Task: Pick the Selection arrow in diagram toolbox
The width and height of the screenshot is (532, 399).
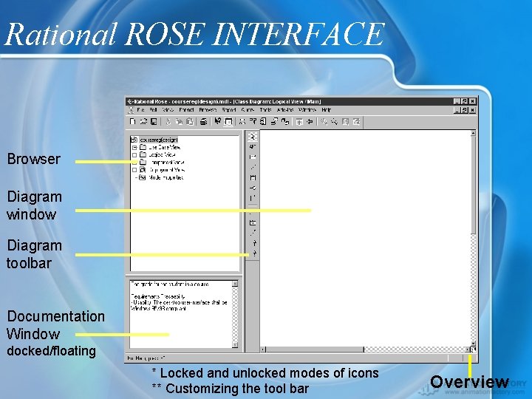Action: (x=253, y=137)
